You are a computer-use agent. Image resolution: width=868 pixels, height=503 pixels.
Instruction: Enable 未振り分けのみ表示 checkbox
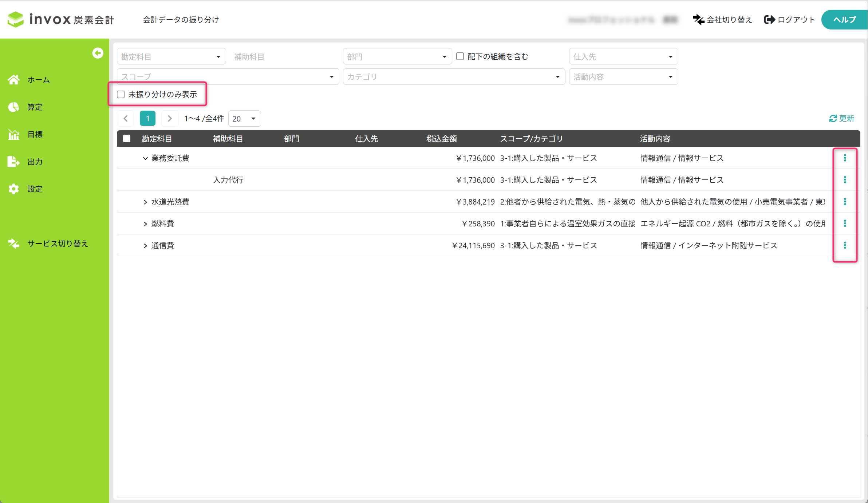pos(121,95)
